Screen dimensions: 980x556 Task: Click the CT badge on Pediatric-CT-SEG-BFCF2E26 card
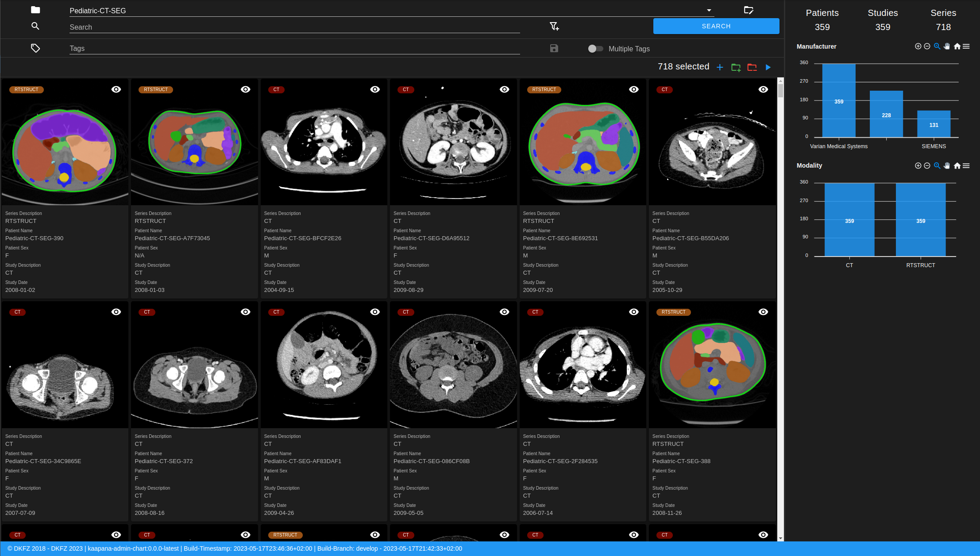coord(276,89)
